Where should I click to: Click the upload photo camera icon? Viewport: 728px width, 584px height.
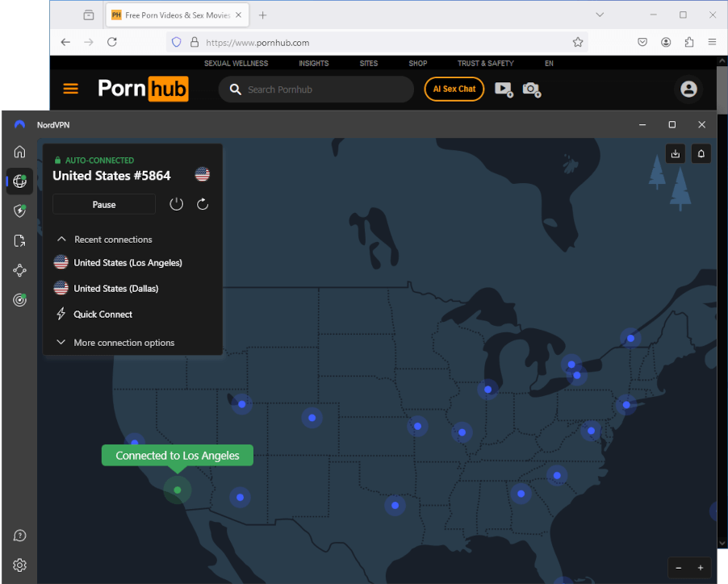tap(531, 89)
